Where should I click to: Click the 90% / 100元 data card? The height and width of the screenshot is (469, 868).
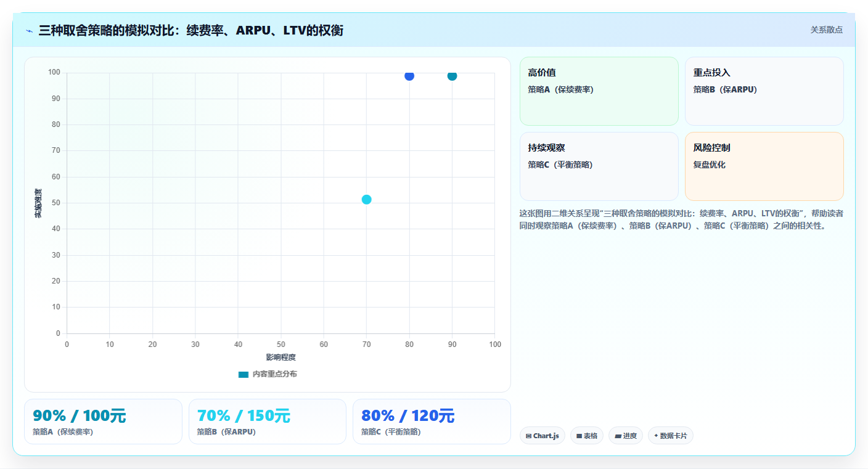[x=103, y=422]
